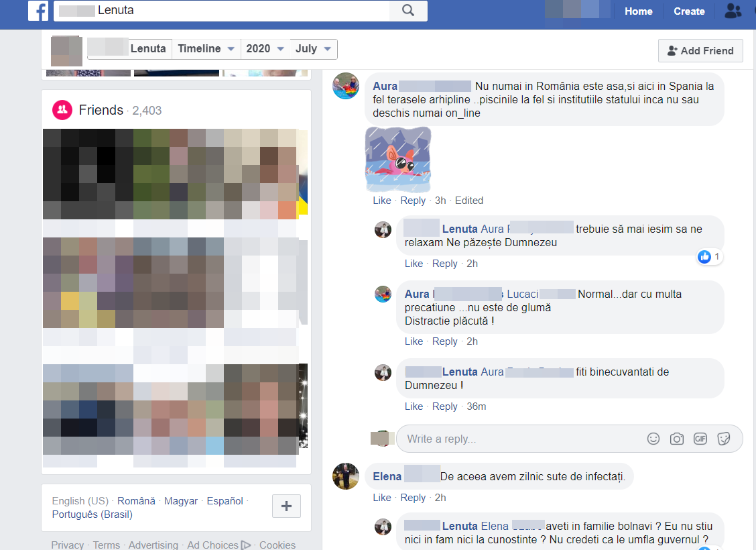
Task: Open emoji picker in reply box
Action: click(x=653, y=439)
